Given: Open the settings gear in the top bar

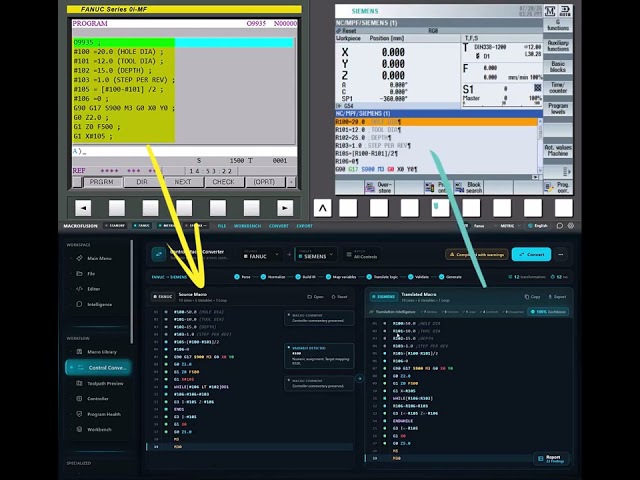Looking at the screenshot, I should point(571,226).
